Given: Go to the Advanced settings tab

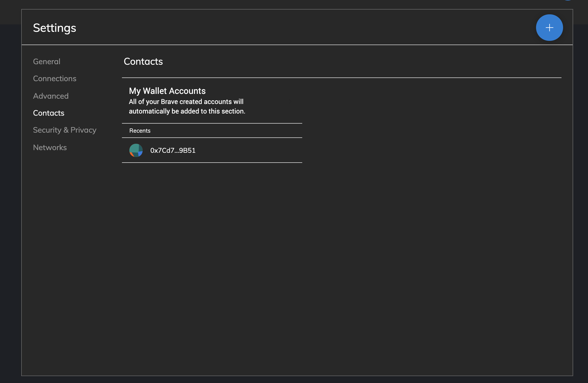Looking at the screenshot, I should (x=51, y=96).
